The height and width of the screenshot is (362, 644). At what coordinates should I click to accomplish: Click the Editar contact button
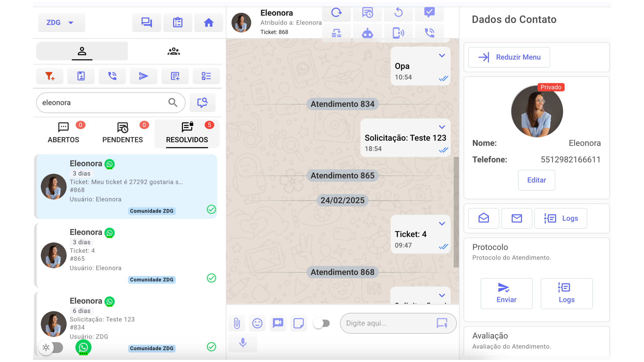pyautogui.click(x=536, y=180)
